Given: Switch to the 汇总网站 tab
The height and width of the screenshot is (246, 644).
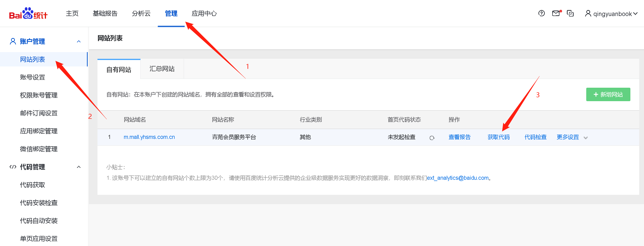Looking at the screenshot, I should point(162,69).
